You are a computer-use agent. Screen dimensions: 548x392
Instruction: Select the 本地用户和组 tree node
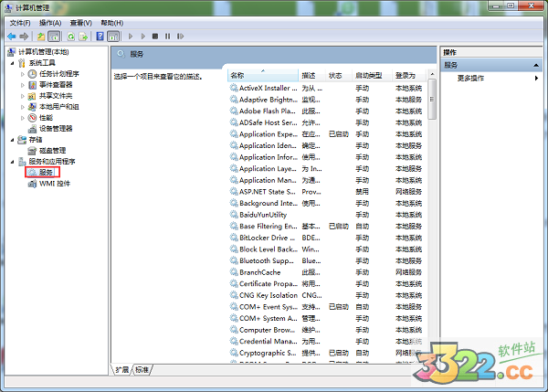click(58, 106)
